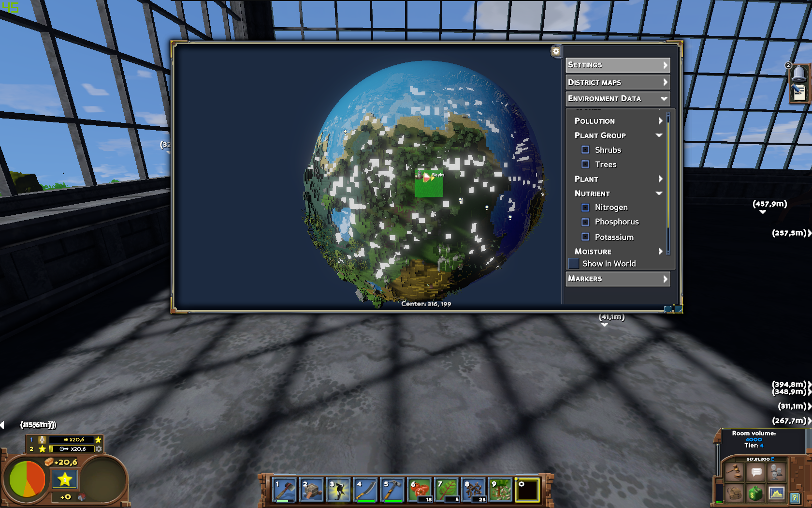The image size is (812, 508).
Task: Select the tomatoes in hotbar slot 6
Action: click(x=420, y=490)
